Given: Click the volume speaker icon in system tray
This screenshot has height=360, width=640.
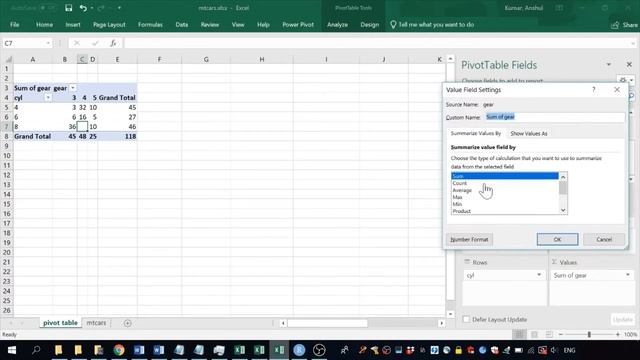Looking at the screenshot, I should tap(554, 350).
